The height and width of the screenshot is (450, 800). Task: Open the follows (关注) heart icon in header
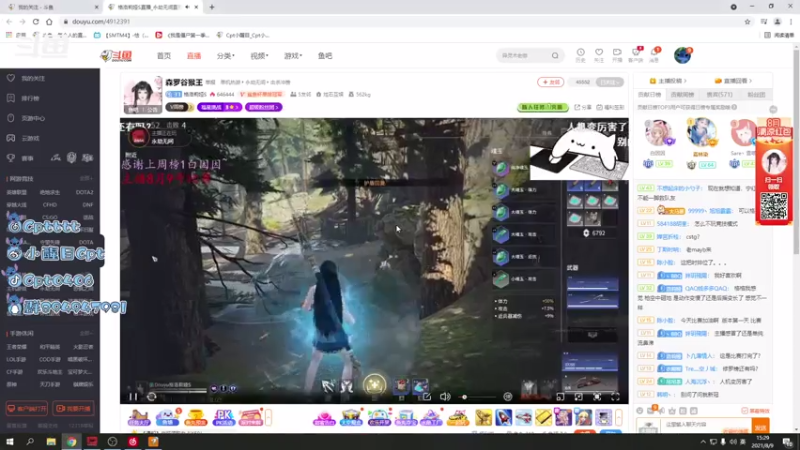pyautogui.click(x=599, y=55)
